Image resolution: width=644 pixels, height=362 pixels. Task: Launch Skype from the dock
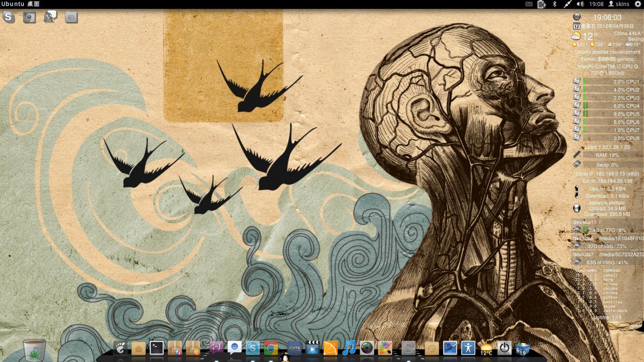click(253, 348)
